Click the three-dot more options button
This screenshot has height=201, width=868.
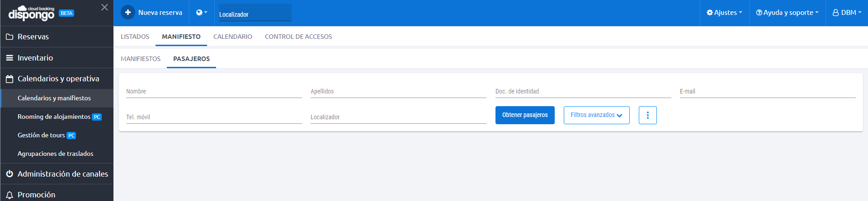tap(647, 115)
